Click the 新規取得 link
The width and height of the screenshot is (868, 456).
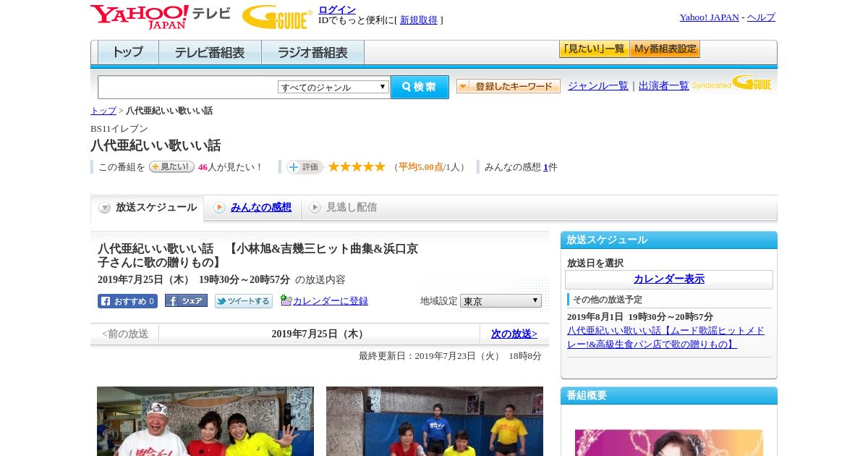tap(419, 20)
